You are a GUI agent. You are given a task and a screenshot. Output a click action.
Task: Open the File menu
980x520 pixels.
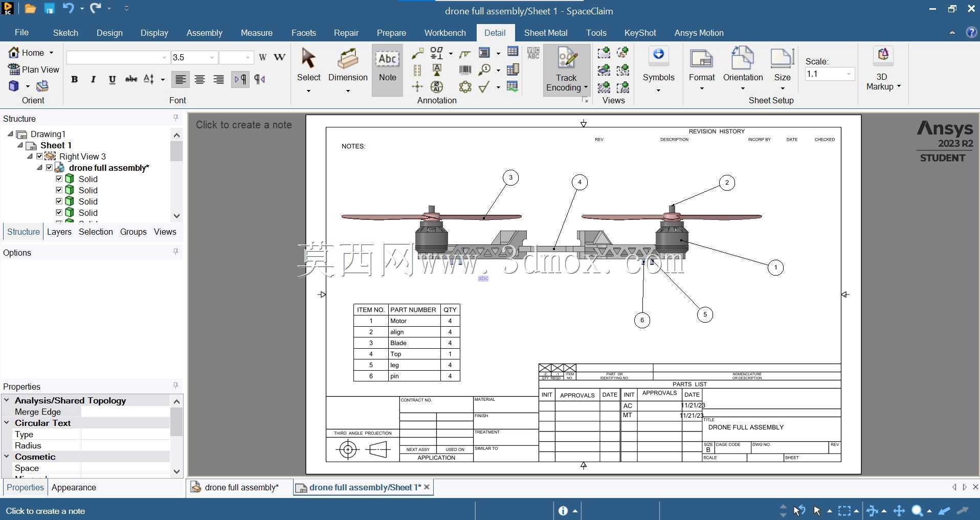[21, 33]
